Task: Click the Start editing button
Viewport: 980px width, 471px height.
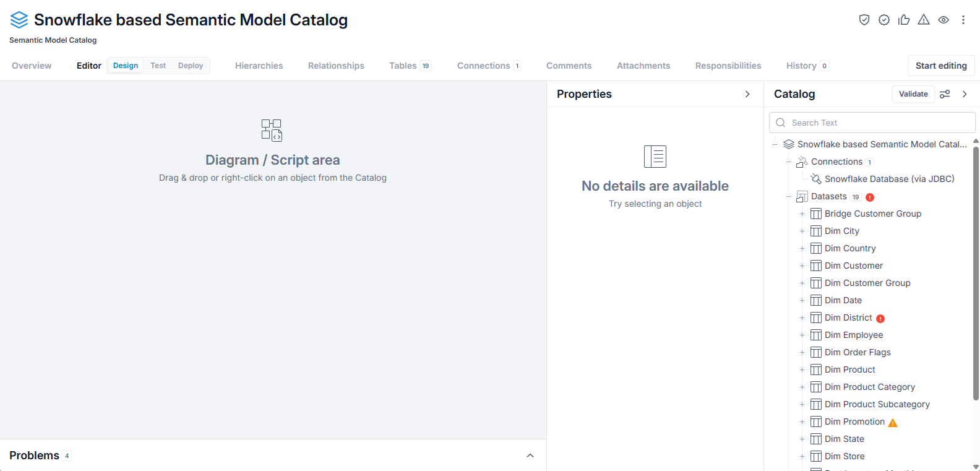Action: click(x=941, y=66)
